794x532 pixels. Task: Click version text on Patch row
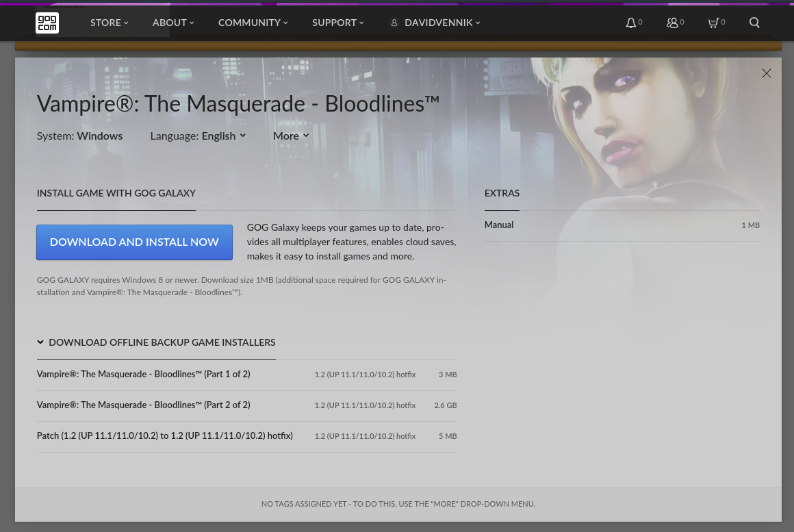tap(365, 436)
